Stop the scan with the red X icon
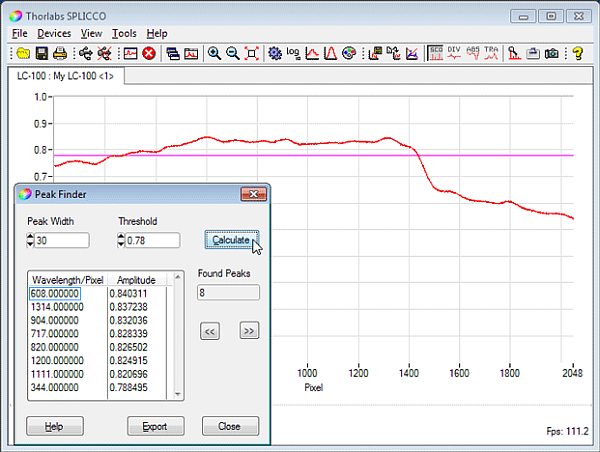The image size is (600, 452). (x=149, y=53)
